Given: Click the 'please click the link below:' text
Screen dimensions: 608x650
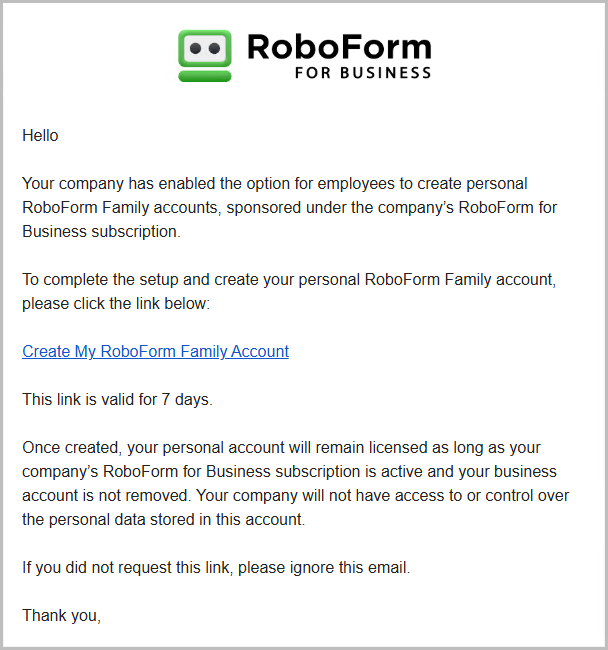Looking at the screenshot, I should [116, 304].
